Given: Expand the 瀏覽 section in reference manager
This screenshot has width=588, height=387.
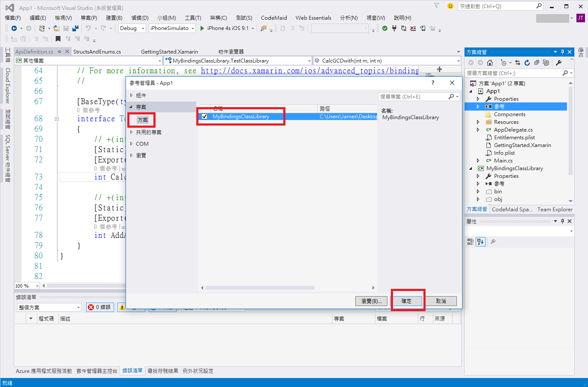Looking at the screenshot, I should pos(132,156).
